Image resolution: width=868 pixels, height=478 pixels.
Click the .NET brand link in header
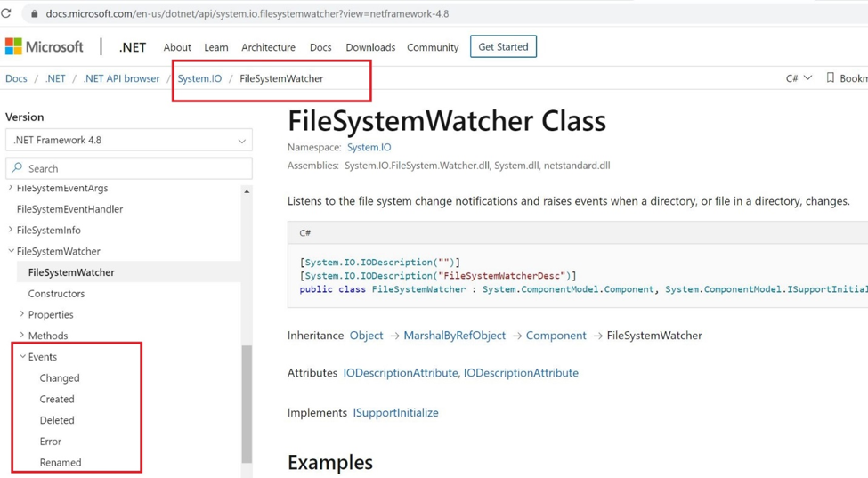[x=133, y=47]
